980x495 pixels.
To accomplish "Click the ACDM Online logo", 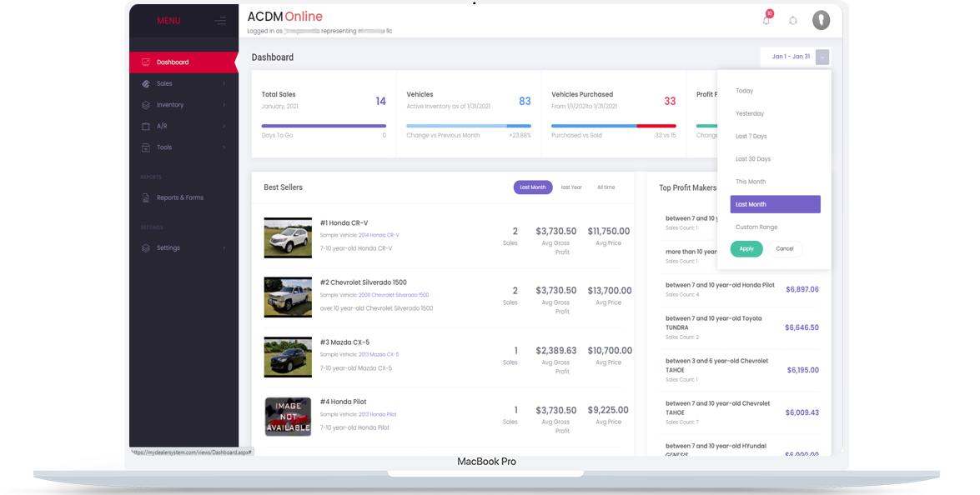I will 285,17.
